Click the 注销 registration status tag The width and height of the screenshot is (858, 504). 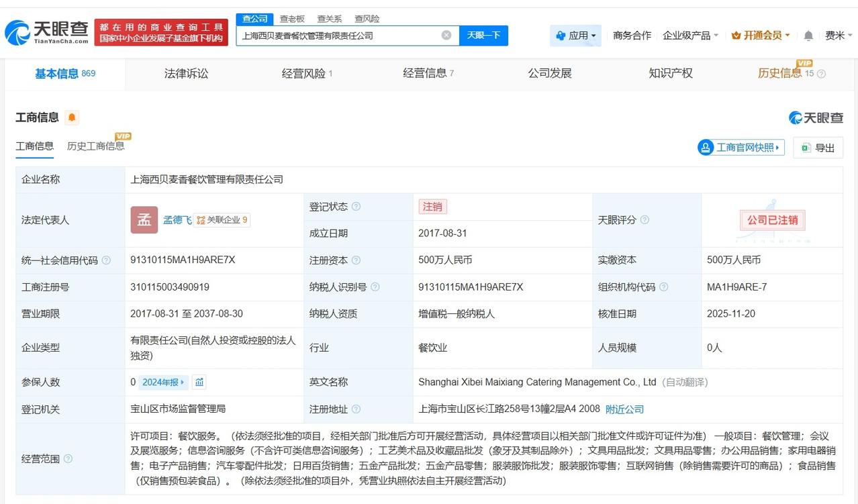coord(432,207)
